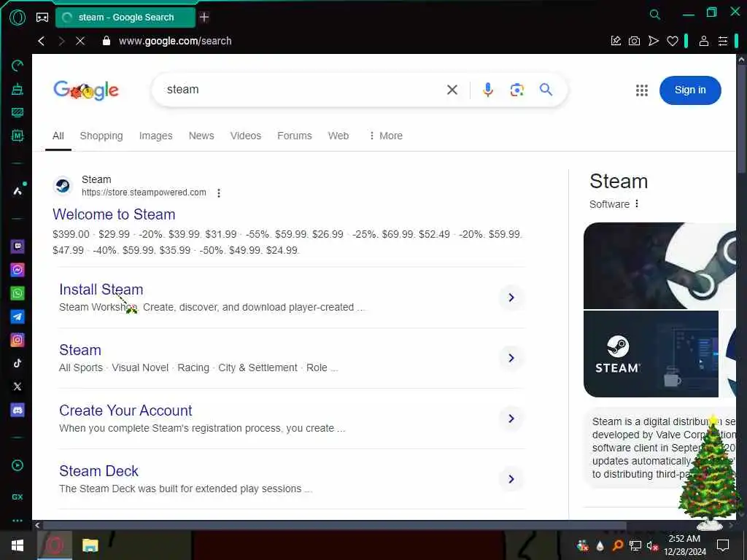
Task: Open X (Twitter) in the sidebar
Action: tap(18, 386)
